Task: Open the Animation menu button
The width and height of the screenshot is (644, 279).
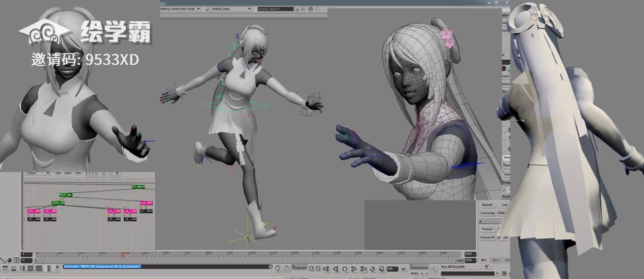Action: (x=419, y=267)
